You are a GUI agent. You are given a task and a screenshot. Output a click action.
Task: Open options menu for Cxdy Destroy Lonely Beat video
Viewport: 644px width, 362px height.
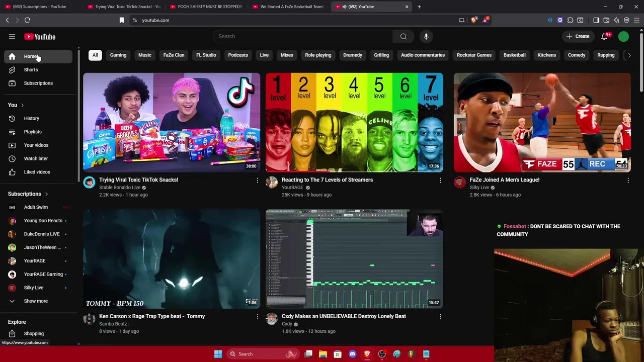(440, 317)
